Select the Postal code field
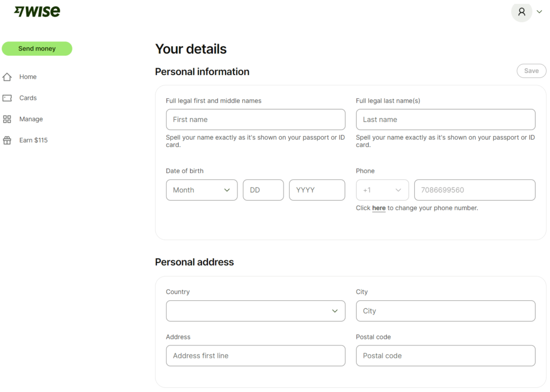This screenshot has height=392, width=550. coord(445,355)
